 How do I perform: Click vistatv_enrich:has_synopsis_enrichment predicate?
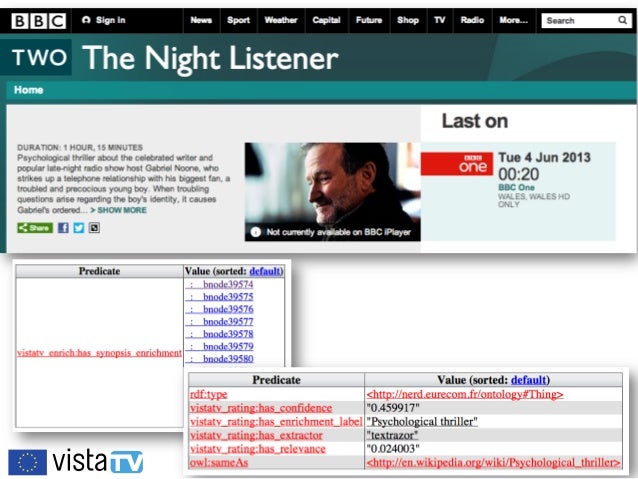(99, 353)
